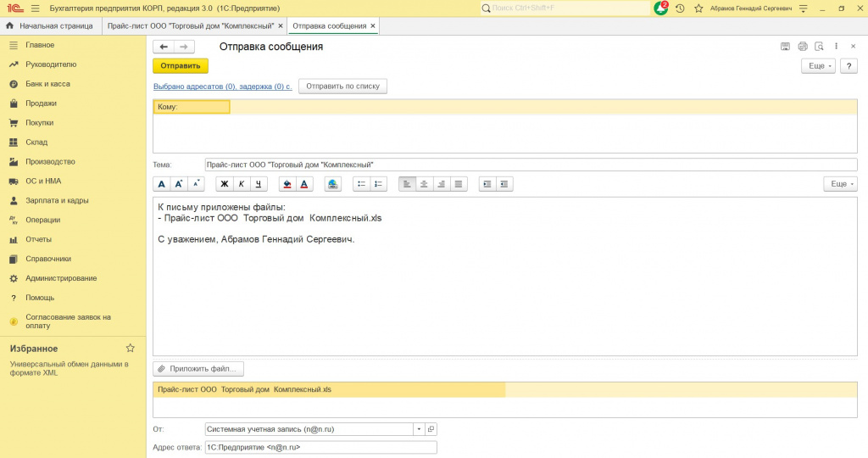868x458 pixels.
Task: Focus the Тема subject field
Action: (531, 165)
